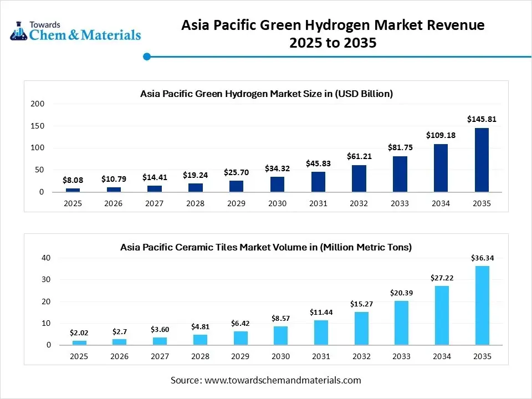Click the $61.21 data label above 2032
The image size is (532, 399).
pos(359,156)
